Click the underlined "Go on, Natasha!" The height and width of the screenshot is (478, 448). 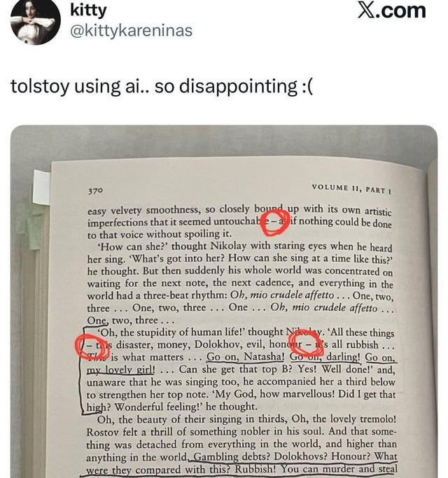click(245, 357)
